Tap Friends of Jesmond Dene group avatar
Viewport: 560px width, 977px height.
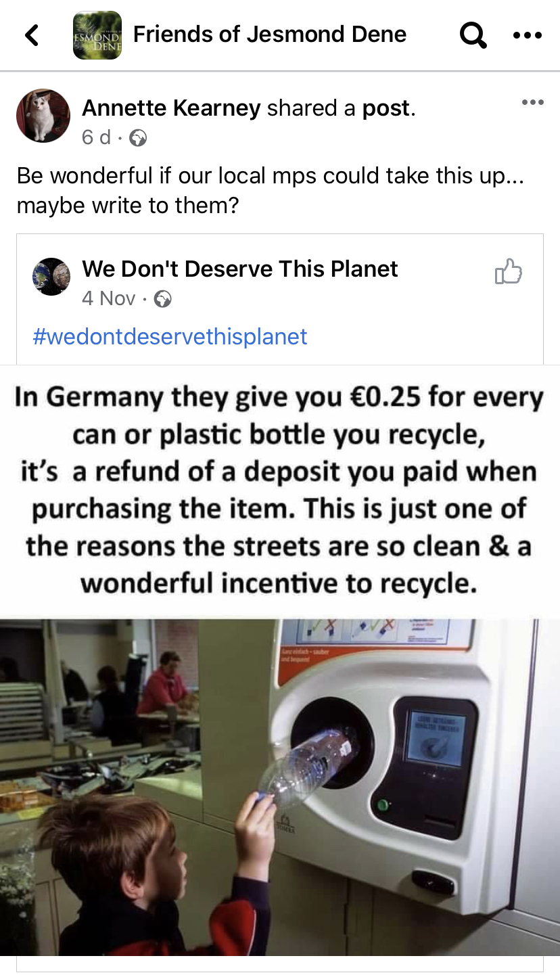coord(97,35)
